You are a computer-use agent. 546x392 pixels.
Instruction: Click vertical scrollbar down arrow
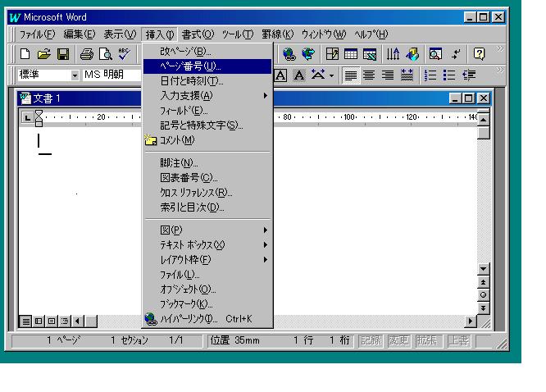pyautogui.click(x=483, y=269)
